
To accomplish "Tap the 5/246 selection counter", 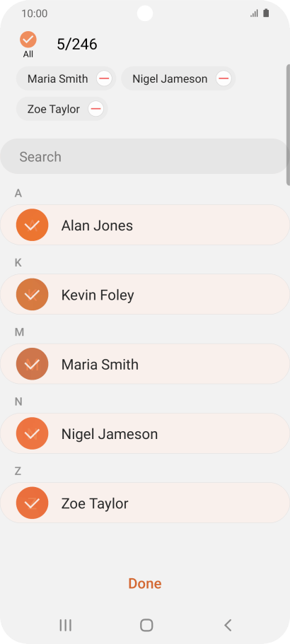I will point(77,45).
